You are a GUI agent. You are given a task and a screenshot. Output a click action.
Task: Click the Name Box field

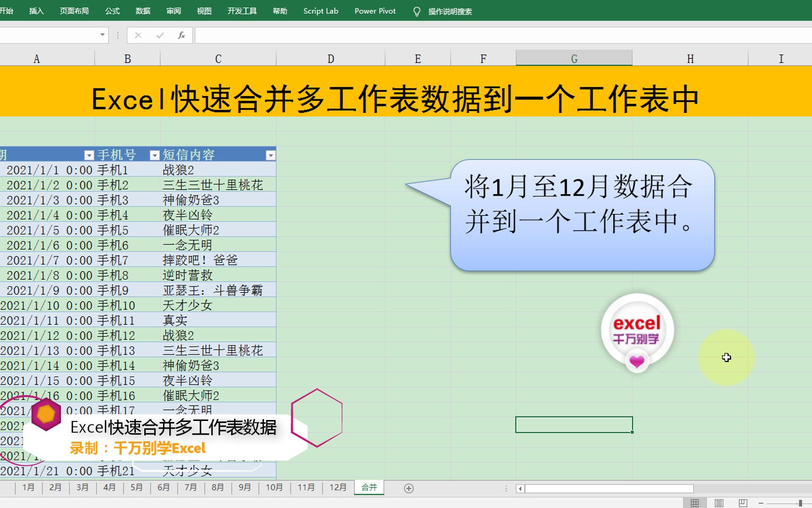(48, 35)
